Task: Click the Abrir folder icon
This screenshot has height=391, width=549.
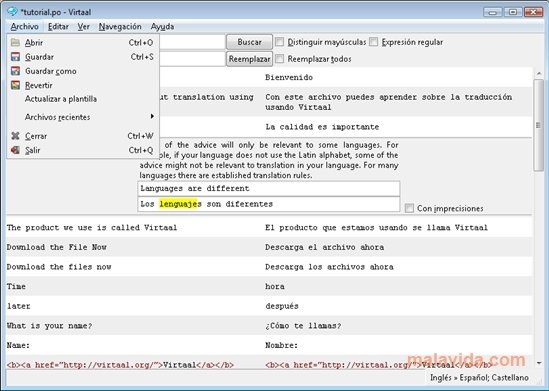Action: (x=15, y=43)
